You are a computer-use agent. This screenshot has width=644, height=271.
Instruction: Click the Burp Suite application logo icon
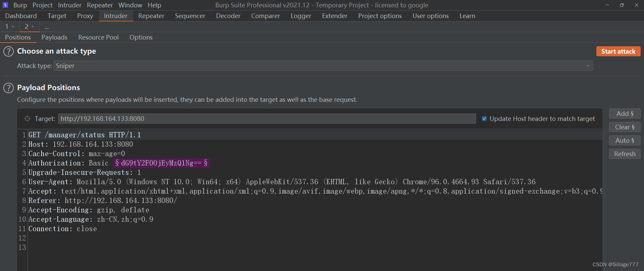[5, 5]
